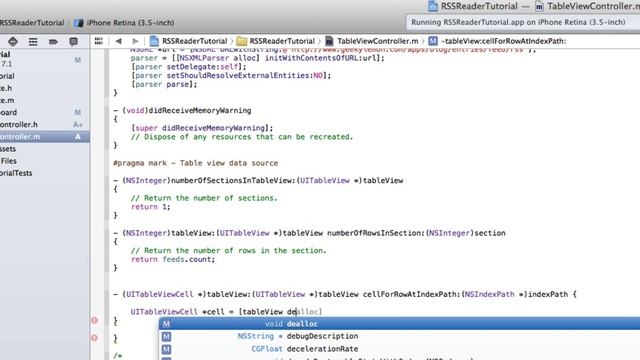Click the M status badge beside oard file
The height and width of the screenshot is (360, 640).
click(x=78, y=112)
